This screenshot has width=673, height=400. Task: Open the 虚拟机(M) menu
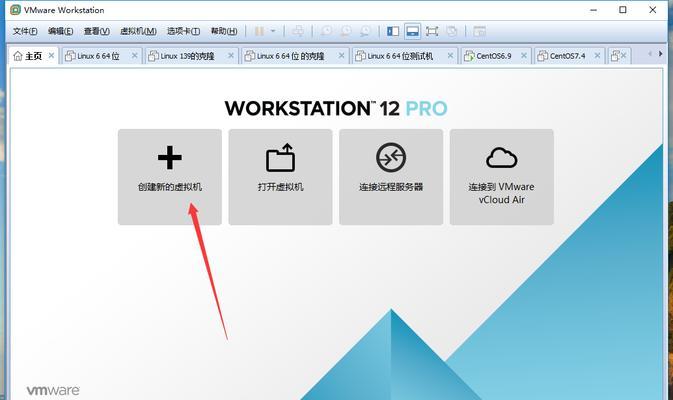coord(138,31)
